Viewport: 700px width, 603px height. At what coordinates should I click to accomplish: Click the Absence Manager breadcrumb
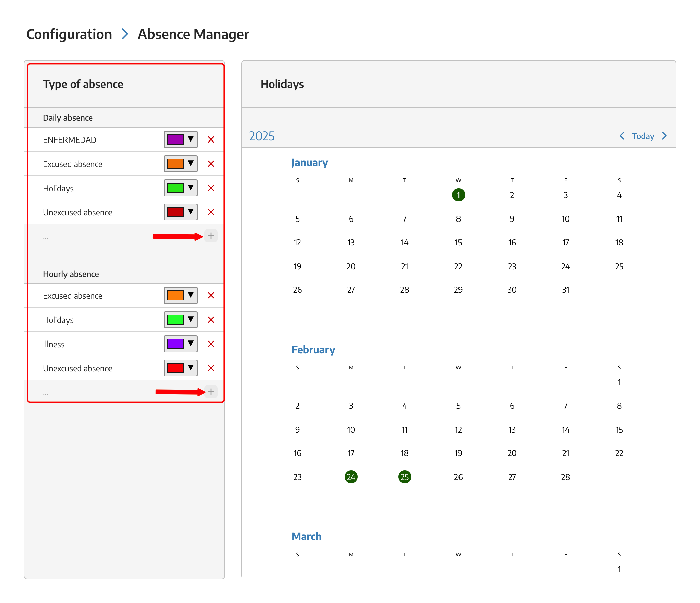[x=193, y=34]
